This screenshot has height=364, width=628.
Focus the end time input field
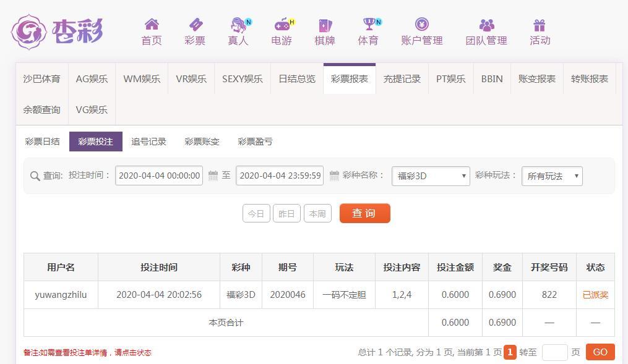click(280, 176)
